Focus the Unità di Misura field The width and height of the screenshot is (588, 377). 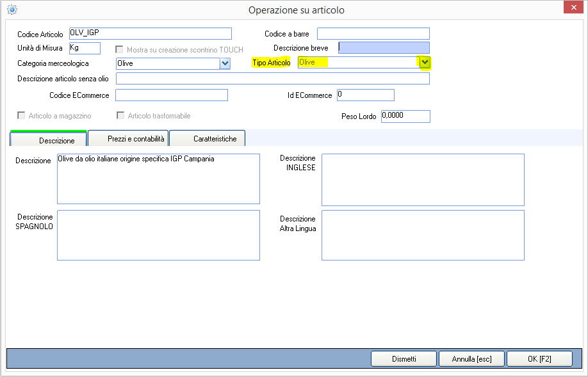click(x=85, y=48)
